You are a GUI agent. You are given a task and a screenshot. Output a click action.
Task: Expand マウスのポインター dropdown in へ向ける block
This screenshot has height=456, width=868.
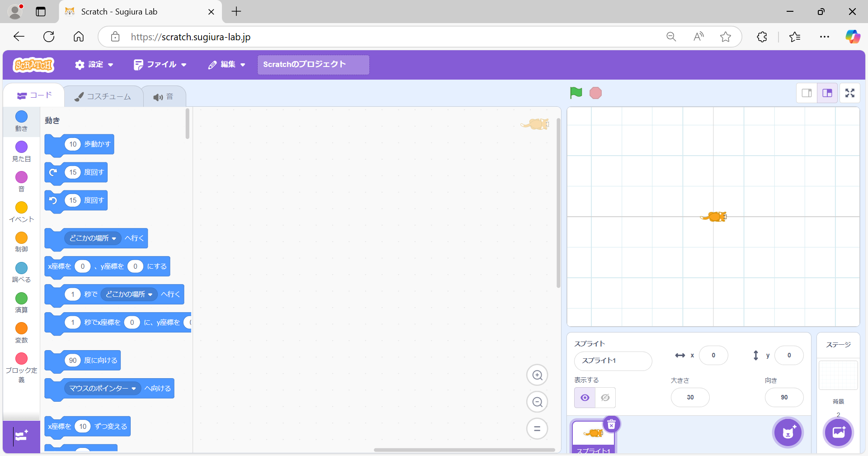tap(103, 388)
